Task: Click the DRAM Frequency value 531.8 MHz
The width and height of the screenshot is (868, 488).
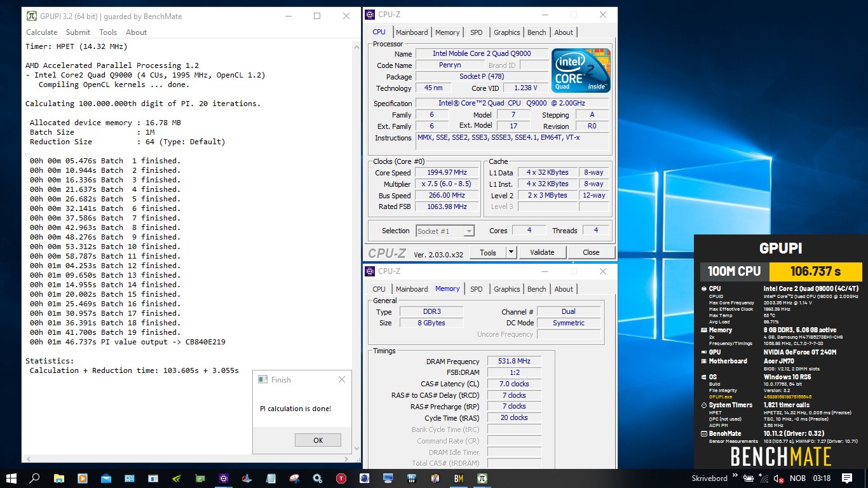Action: (514, 362)
